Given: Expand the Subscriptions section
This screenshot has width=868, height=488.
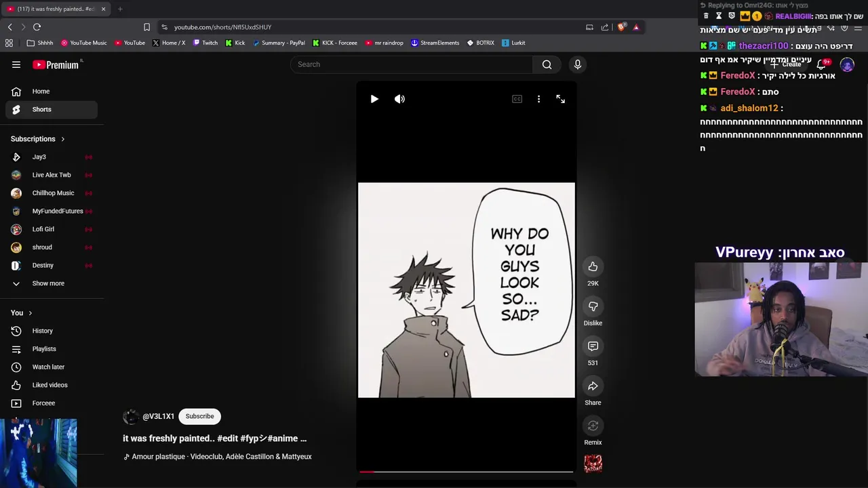Looking at the screenshot, I should tap(38, 139).
